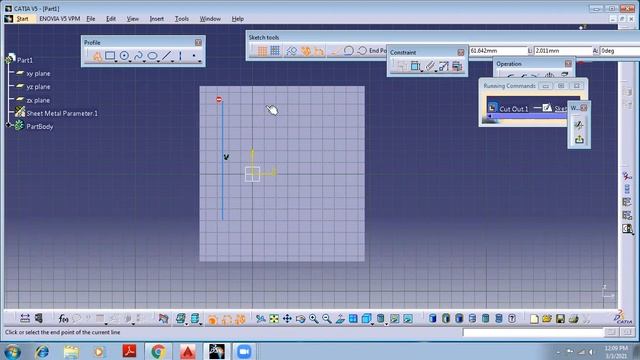
Task: Select the Rectangle tool in Profile toolbar
Action: click(x=109, y=56)
